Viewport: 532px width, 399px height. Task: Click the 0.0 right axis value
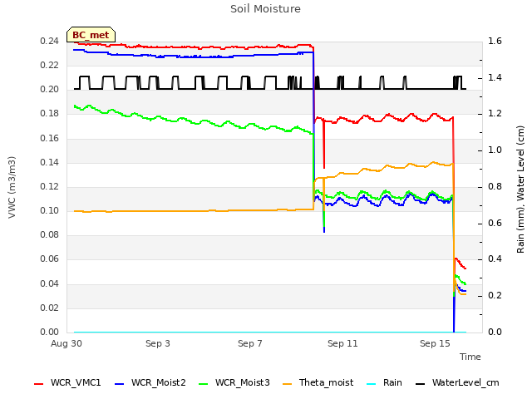pyautogui.click(x=495, y=332)
